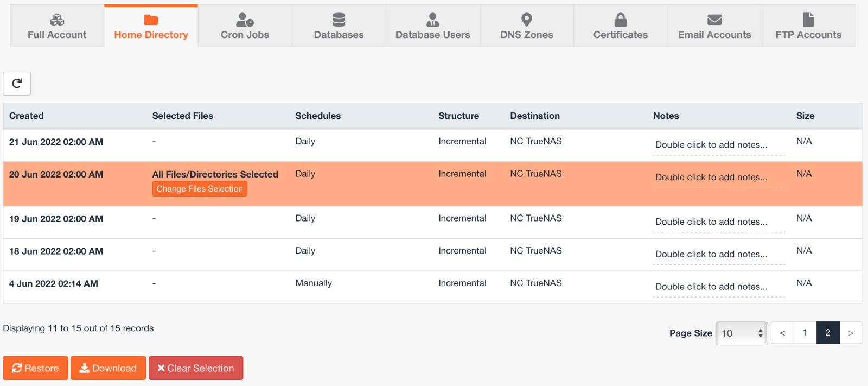Click the Certificates lock icon
868x386 pixels.
620,20
